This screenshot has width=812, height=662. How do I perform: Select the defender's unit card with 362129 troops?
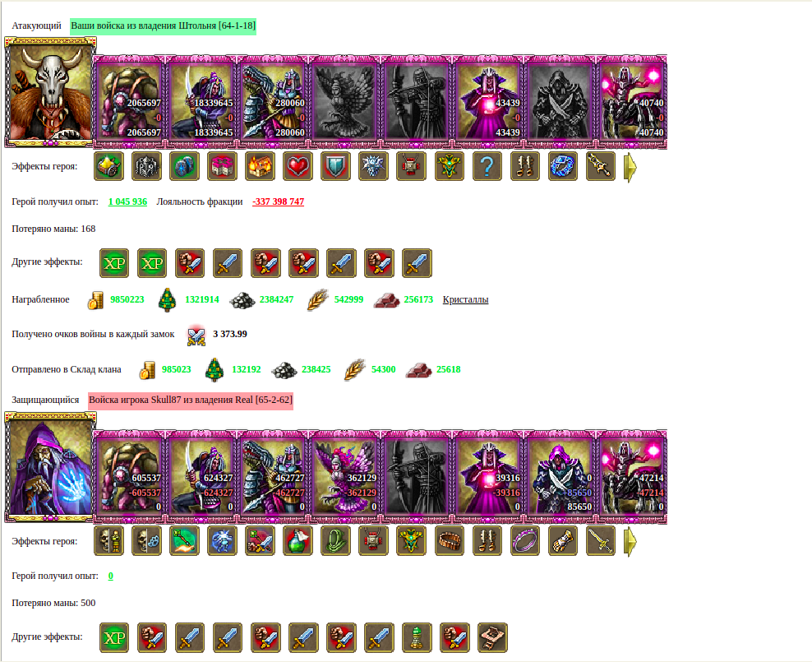point(345,476)
